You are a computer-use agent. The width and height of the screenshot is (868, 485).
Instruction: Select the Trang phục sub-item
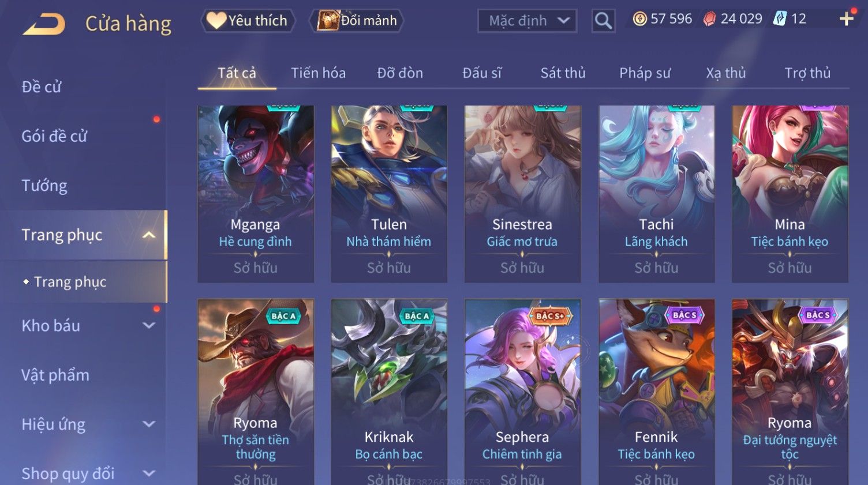click(70, 281)
